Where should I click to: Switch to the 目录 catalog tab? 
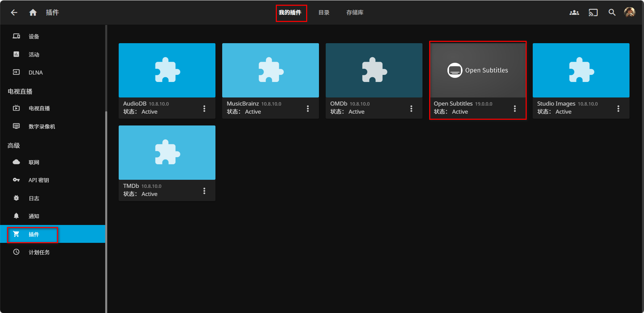[x=324, y=12]
